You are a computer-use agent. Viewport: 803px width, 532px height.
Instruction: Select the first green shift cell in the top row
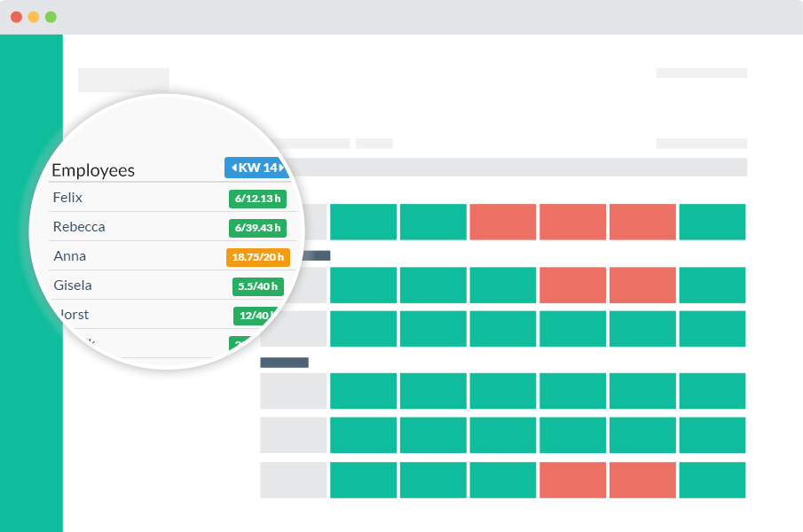pyautogui.click(x=363, y=222)
